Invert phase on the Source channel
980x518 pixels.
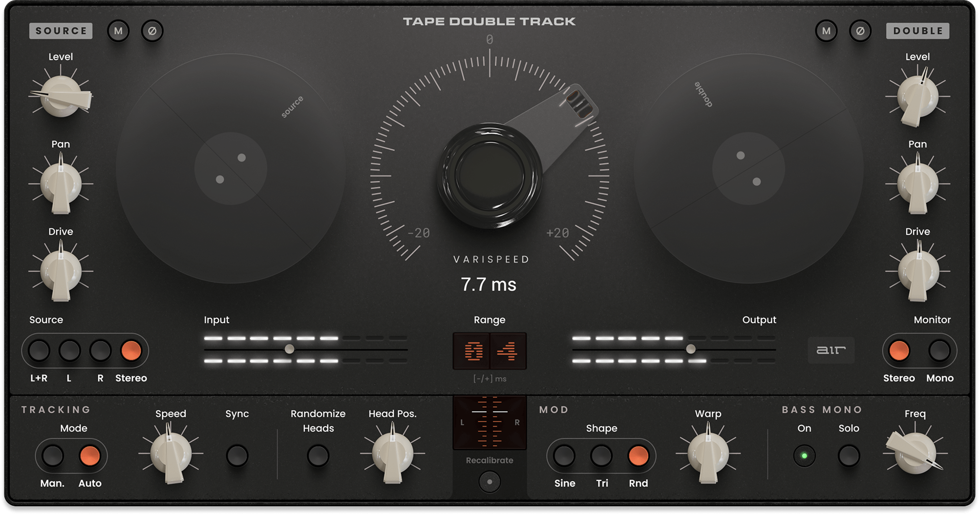152,31
